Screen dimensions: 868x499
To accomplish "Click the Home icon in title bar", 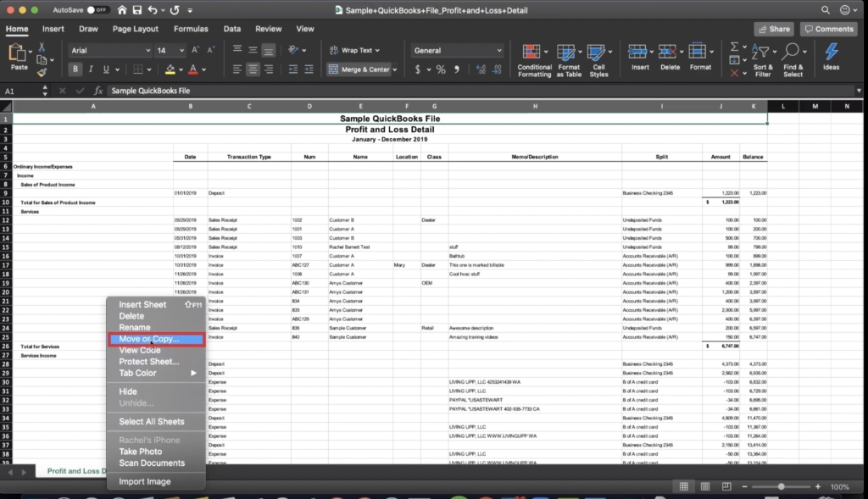I will pyautogui.click(x=122, y=10).
